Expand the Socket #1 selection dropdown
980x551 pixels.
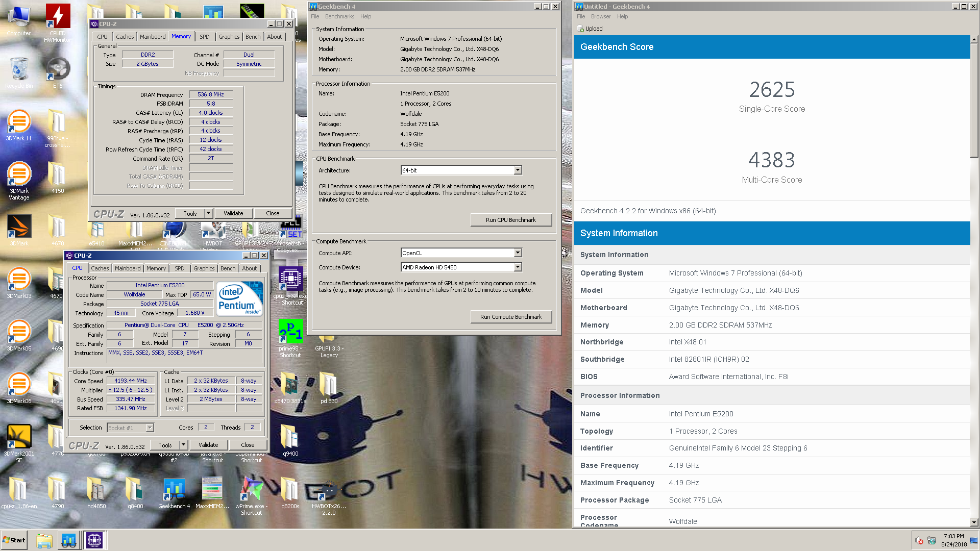150,428
